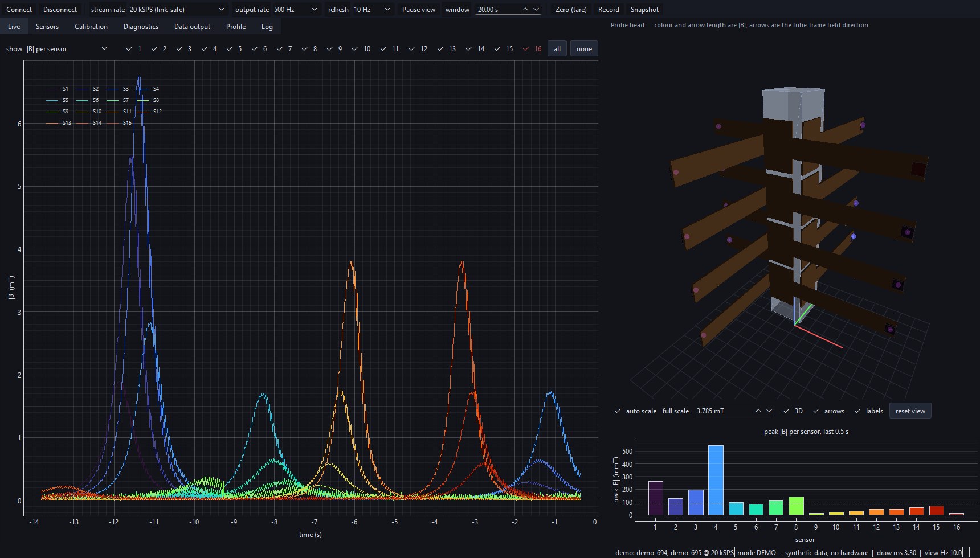Toggle the 3D view checkbox

[x=793, y=411]
